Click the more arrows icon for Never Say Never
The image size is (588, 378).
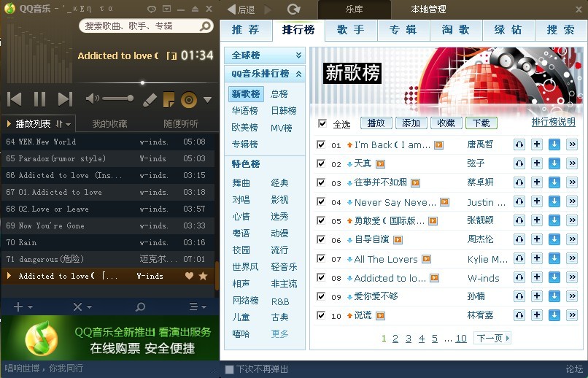coord(572,201)
